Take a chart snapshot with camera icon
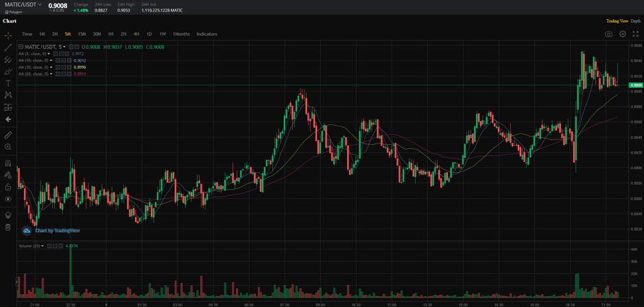This screenshot has height=307, width=644. [x=608, y=34]
